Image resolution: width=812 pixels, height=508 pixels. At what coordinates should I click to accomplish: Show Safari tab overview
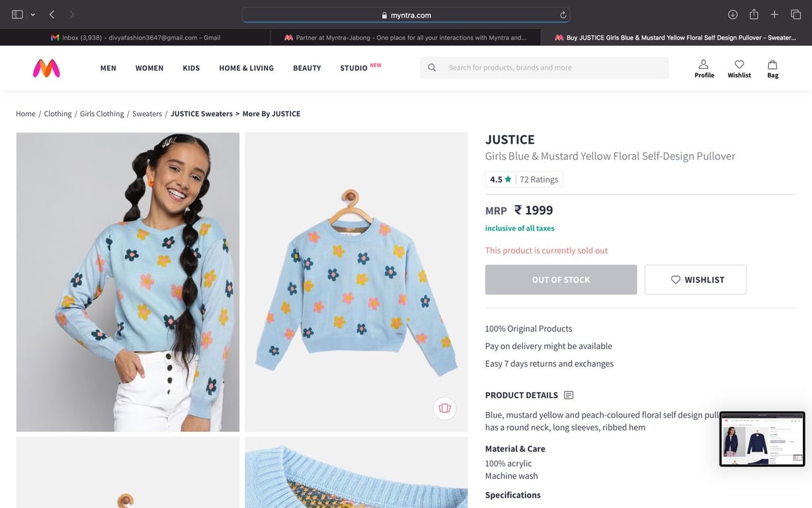point(796,15)
